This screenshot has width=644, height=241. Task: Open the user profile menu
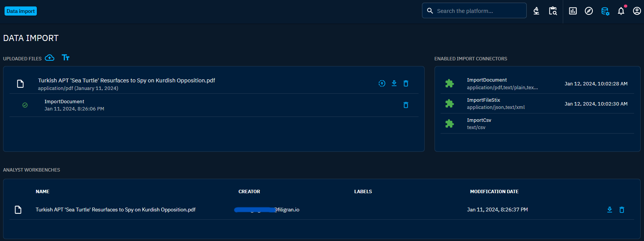pyautogui.click(x=637, y=11)
